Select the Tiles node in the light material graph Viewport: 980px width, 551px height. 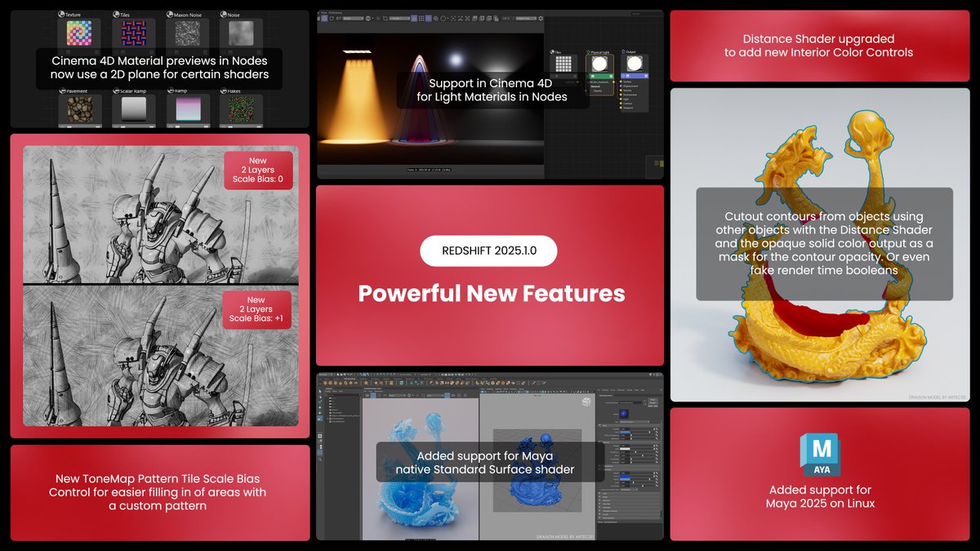coord(563,69)
